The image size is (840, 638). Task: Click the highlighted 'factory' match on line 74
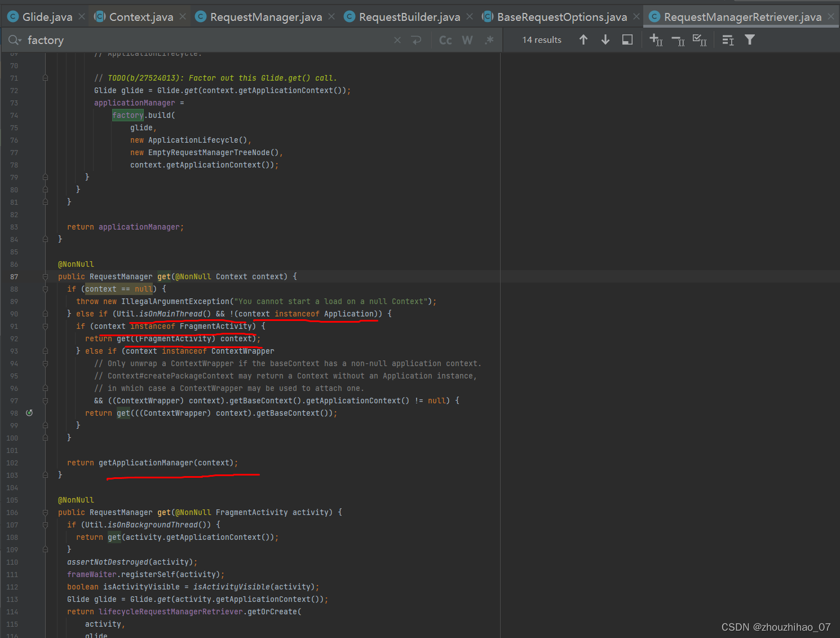tap(128, 115)
